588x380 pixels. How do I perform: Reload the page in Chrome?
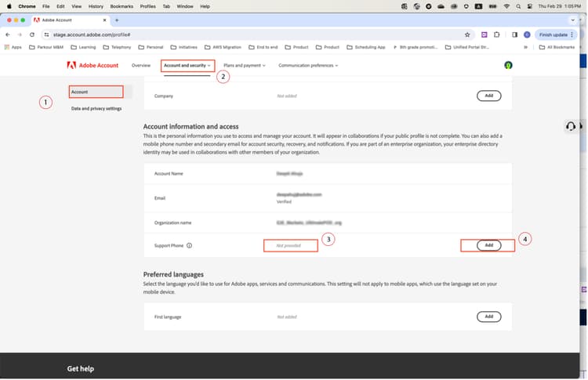coord(32,34)
